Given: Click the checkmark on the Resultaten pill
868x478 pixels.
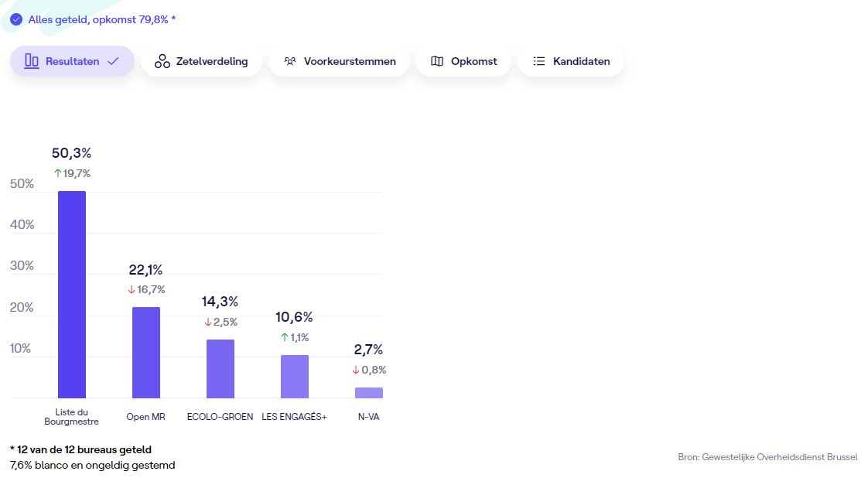Looking at the screenshot, I should [113, 61].
